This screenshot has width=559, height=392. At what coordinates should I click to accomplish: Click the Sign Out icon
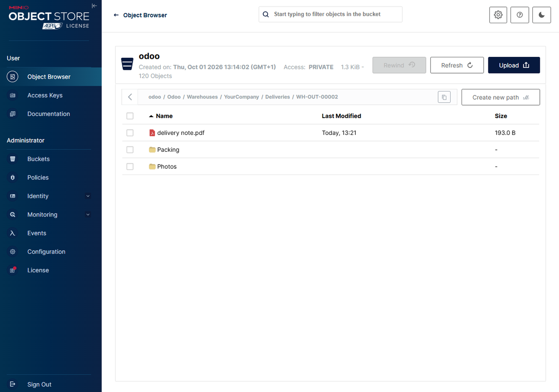click(12, 384)
